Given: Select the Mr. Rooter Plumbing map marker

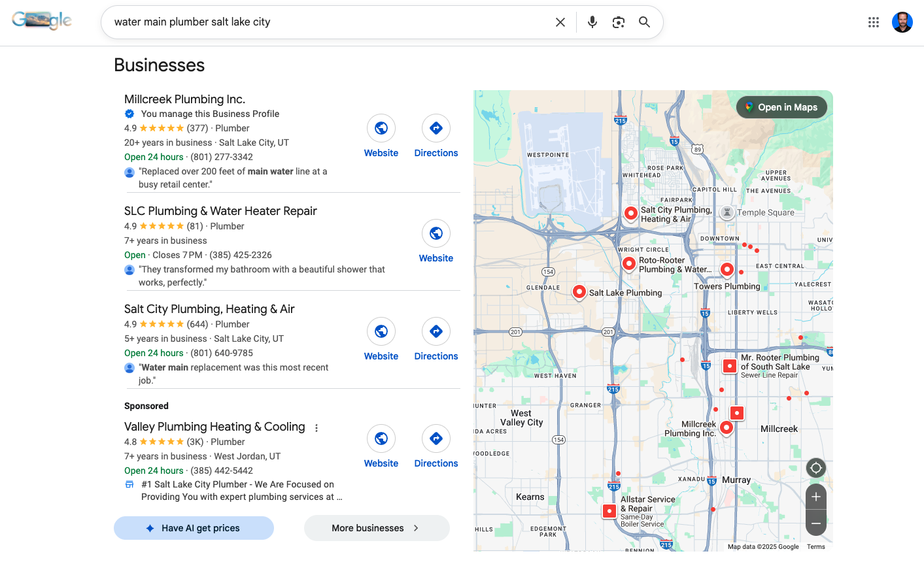Looking at the screenshot, I should click(x=730, y=366).
